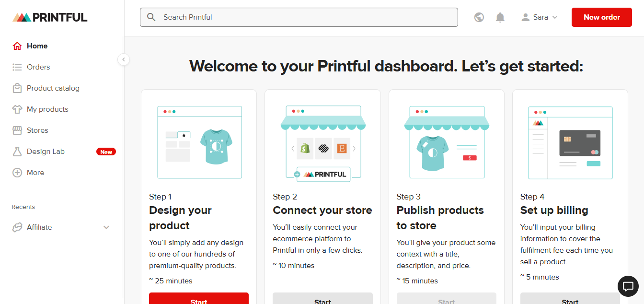
Task: Click the "~ 25 minutes" estimate
Action: [x=171, y=281]
